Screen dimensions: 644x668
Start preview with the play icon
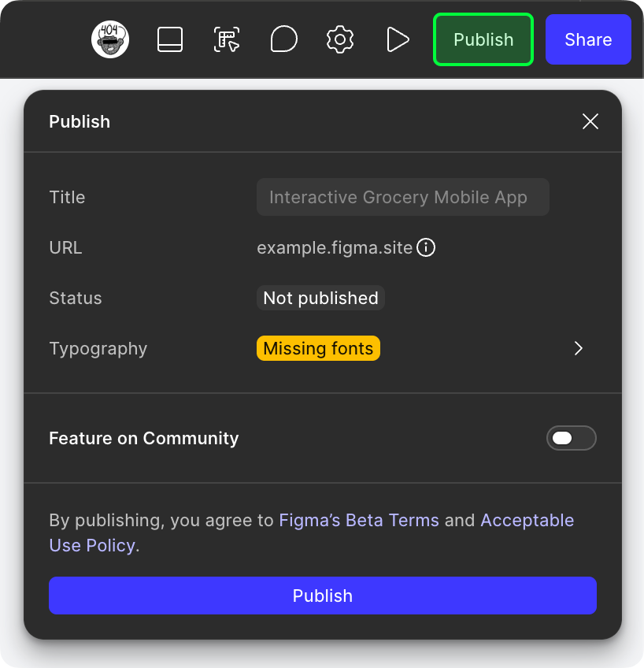398,39
